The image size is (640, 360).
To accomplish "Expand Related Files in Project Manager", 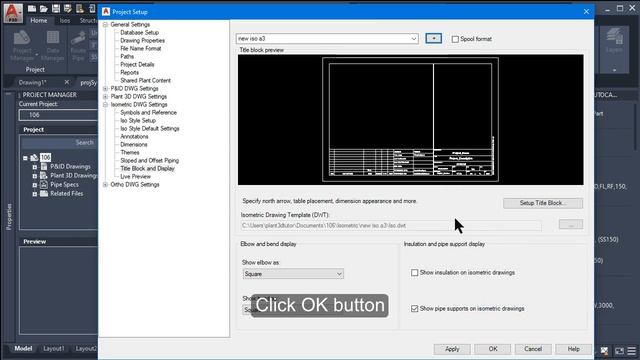I will (35, 193).
